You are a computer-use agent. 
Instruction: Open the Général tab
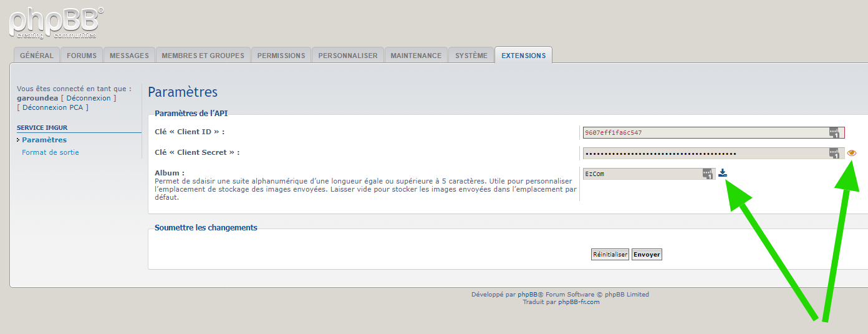point(37,56)
